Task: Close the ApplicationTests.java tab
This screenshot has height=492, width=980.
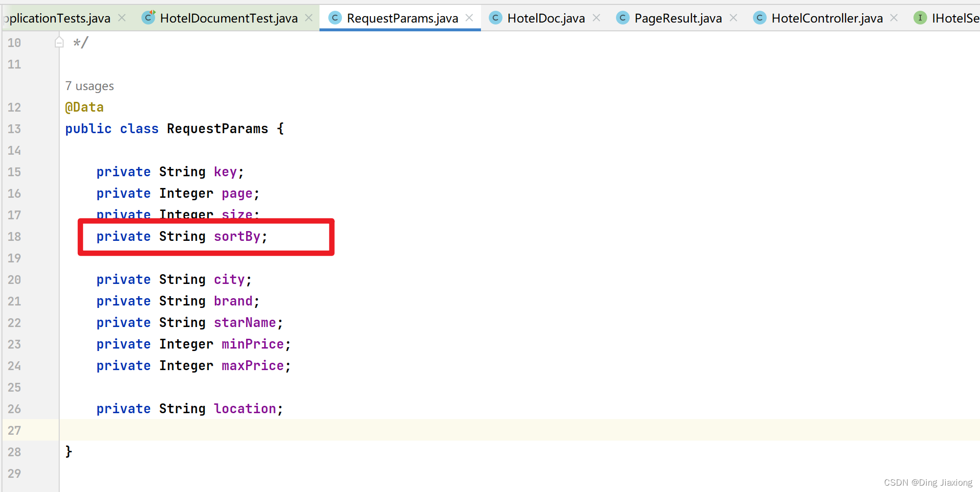Action: [x=122, y=18]
